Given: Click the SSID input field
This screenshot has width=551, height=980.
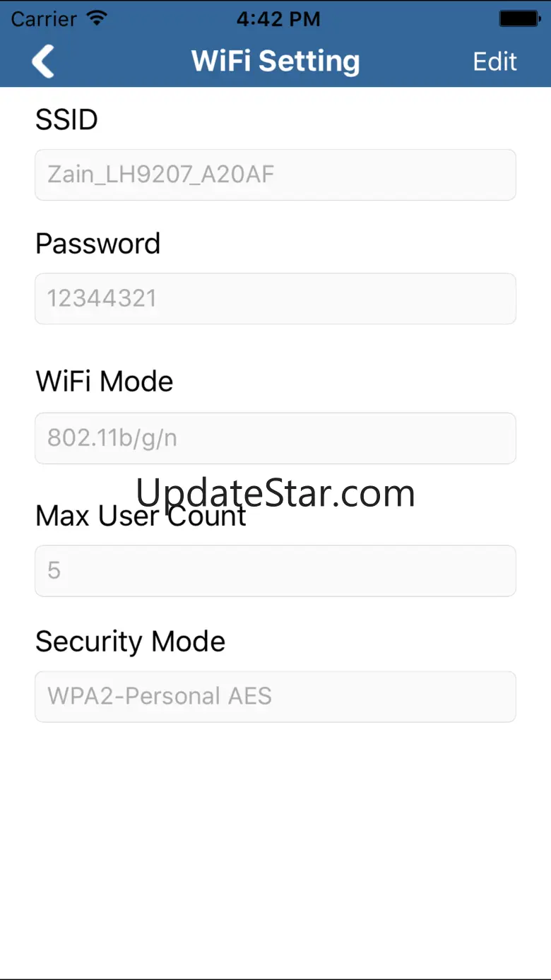Looking at the screenshot, I should coord(275,175).
